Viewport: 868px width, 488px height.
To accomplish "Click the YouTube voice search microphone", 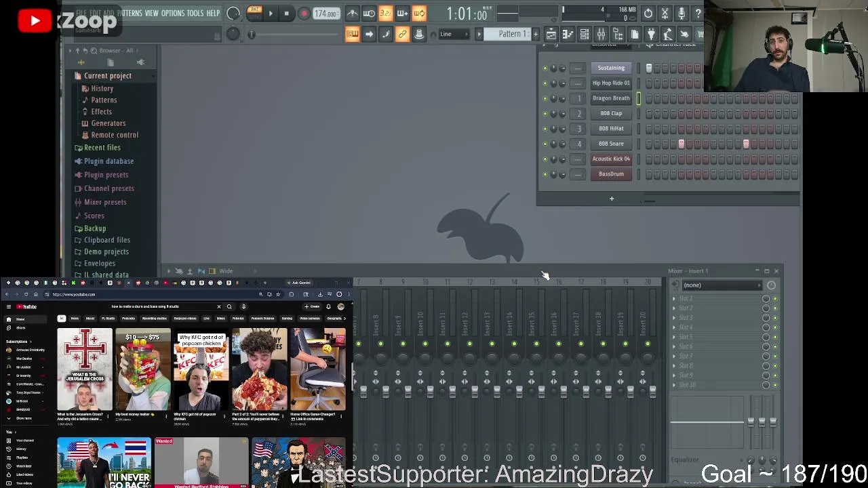I will point(243,306).
